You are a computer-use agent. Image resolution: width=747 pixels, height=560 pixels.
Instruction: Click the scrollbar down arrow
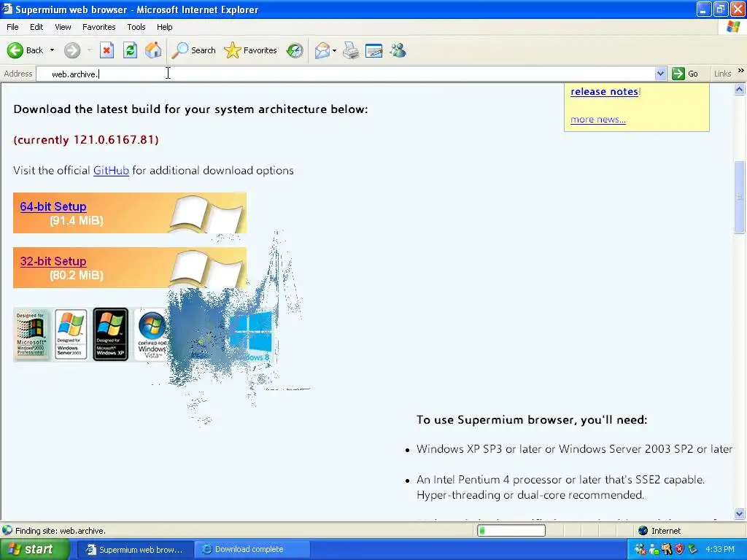(740, 514)
